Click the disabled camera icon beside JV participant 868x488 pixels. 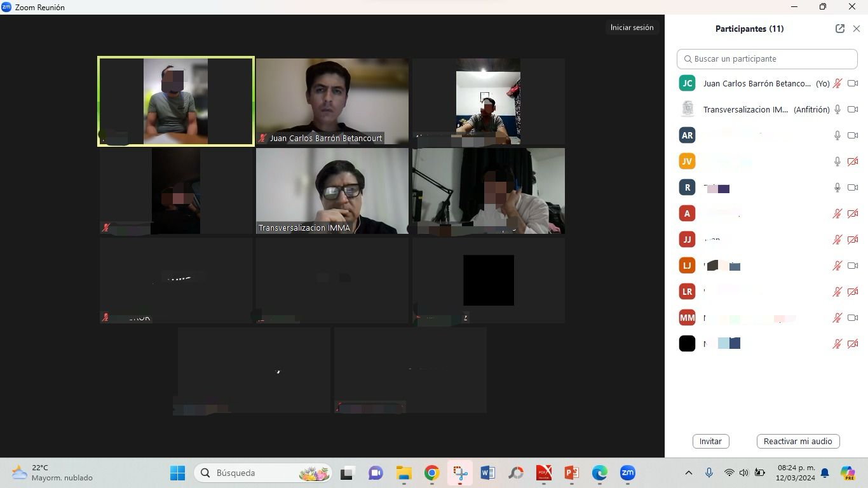(x=853, y=161)
